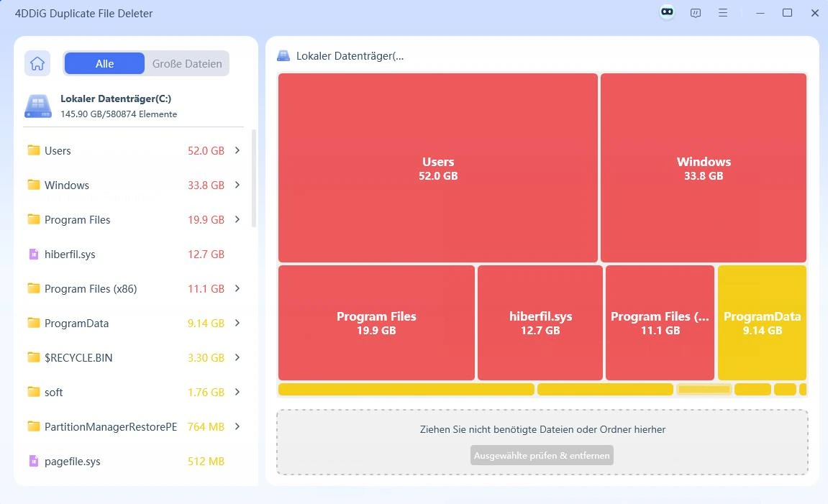Click the soft folder icon
This screenshot has width=828, height=504.
click(x=34, y=392)
